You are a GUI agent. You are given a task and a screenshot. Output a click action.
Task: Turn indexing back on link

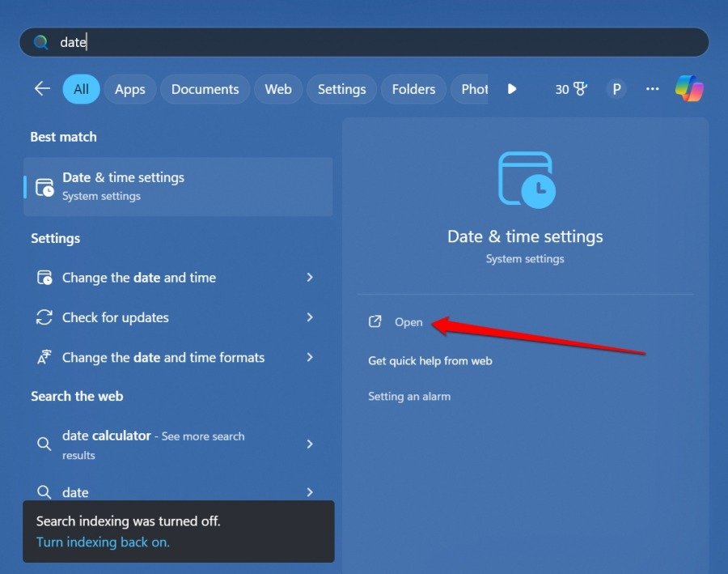pyautogui.click(x=103, y=542)
